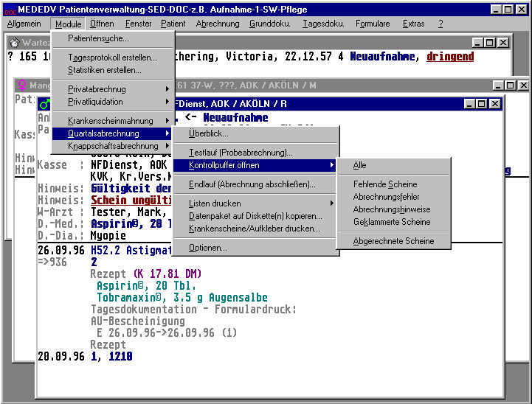The width and height of the screenshot is (532, 404).
Task: Open the Patient menu
Action: [173, 24]
